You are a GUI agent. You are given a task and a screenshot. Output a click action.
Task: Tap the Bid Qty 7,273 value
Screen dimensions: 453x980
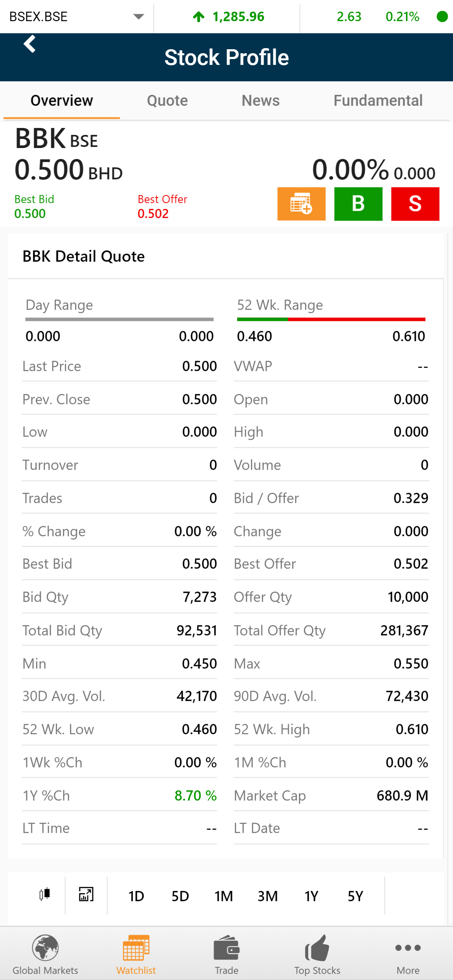(200, 597)
